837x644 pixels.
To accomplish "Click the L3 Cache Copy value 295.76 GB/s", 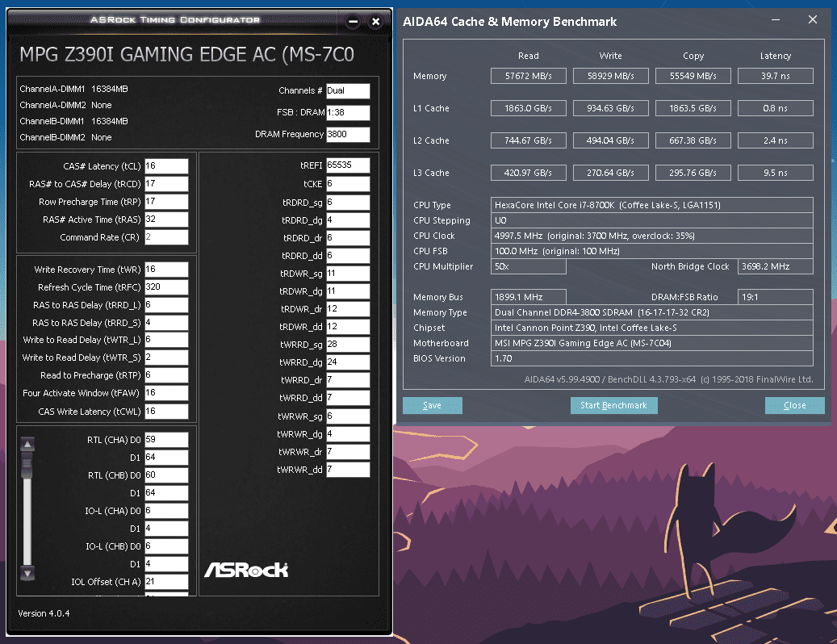I will 693,173.
